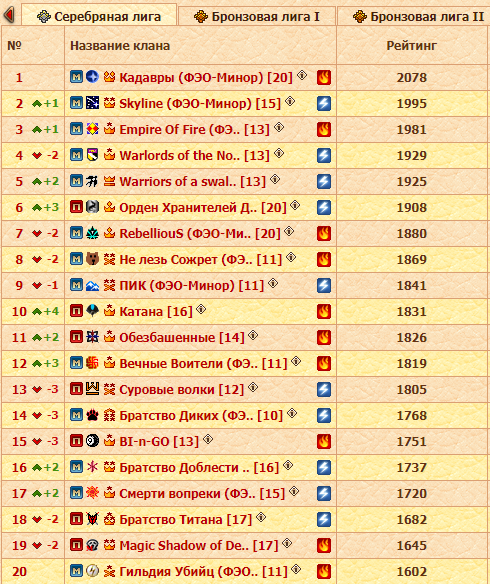Click the bear emblem of Не лезь Сожрет
This screenshot has width=490, height=584.
coord(92,258)
